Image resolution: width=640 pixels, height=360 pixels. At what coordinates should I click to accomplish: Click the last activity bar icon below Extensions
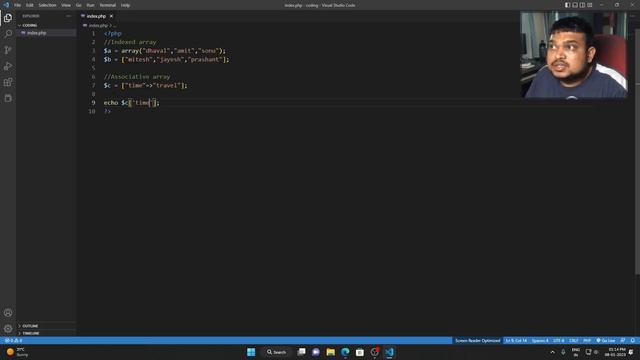[x=8, y=98]
